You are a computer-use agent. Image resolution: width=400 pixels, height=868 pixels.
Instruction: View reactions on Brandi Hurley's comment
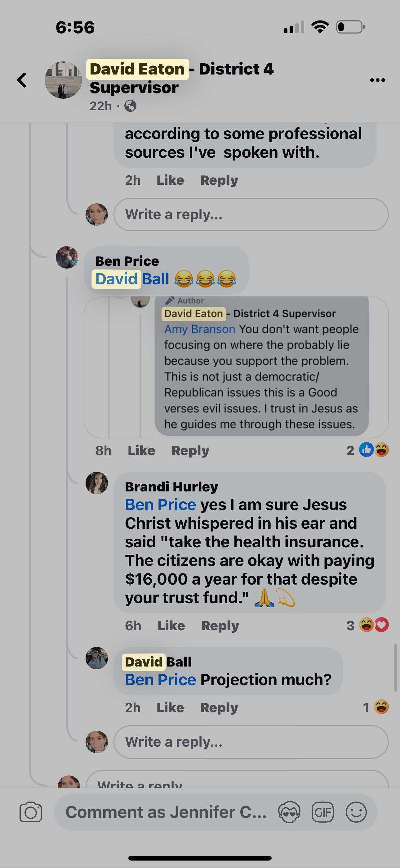click(373, 626)
